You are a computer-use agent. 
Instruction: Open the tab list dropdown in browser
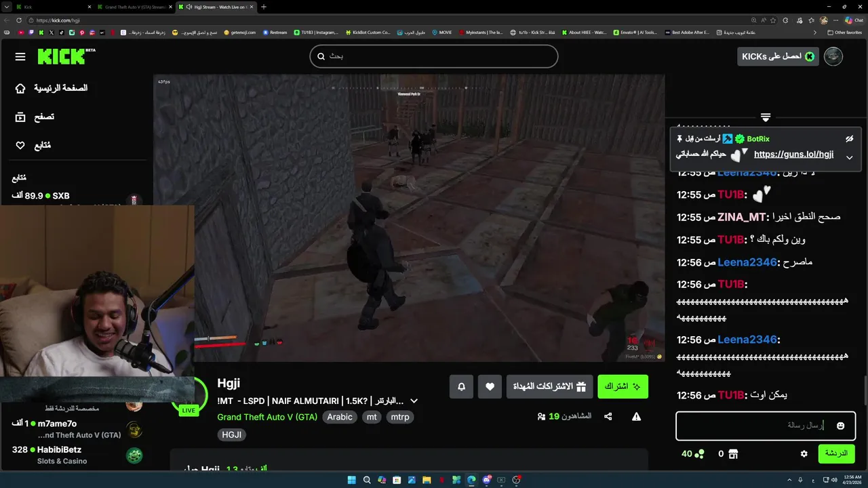click(x=7, y=7)
